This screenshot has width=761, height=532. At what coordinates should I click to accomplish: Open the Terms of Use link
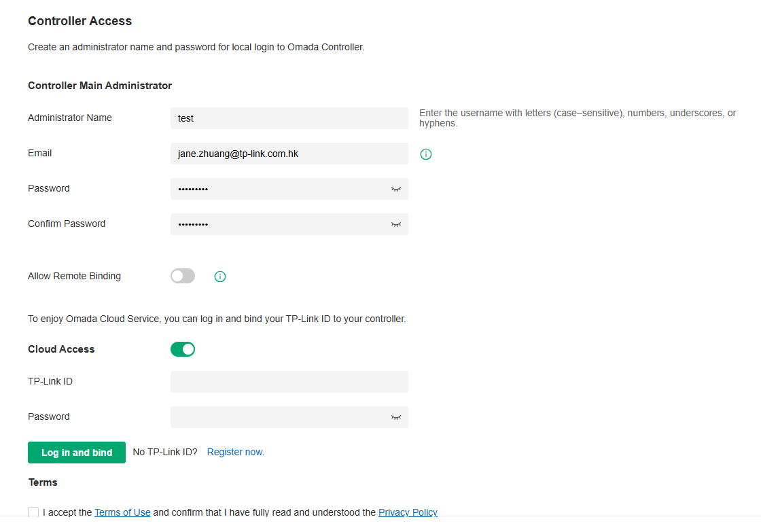point(122,512)
